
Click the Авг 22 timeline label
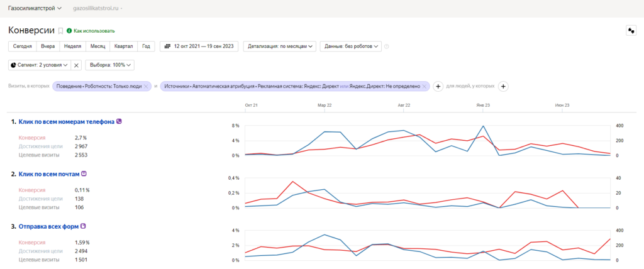pyautogui.click(x=404, y=106)
